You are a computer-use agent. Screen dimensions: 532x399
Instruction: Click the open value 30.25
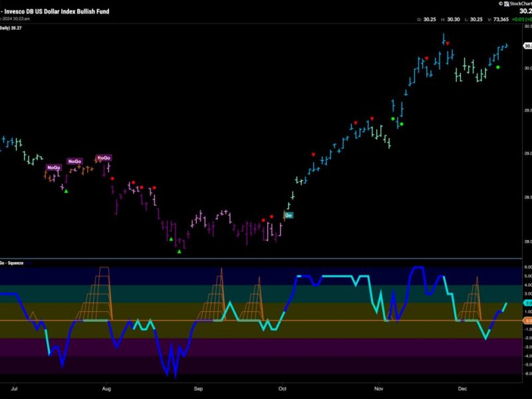(430, 19)
